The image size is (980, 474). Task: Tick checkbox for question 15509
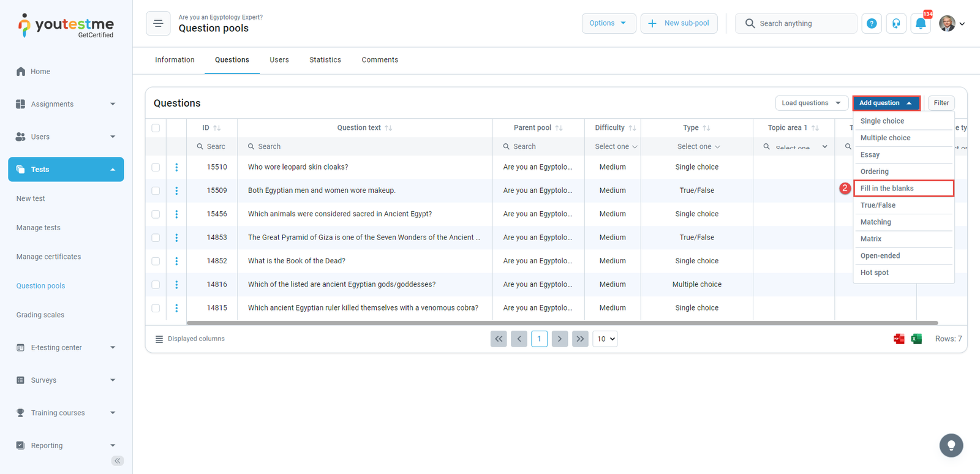pyautogui.click(x=156, y=191)
